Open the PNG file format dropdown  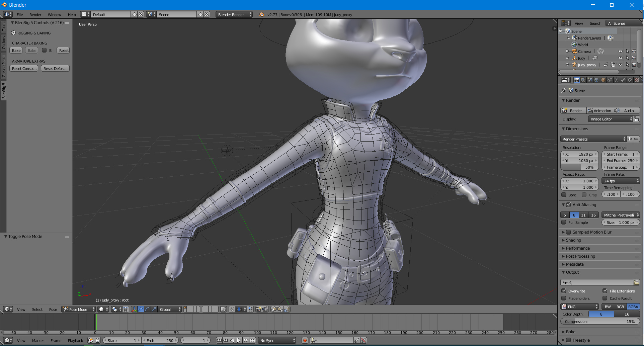[x=579, y=307]
